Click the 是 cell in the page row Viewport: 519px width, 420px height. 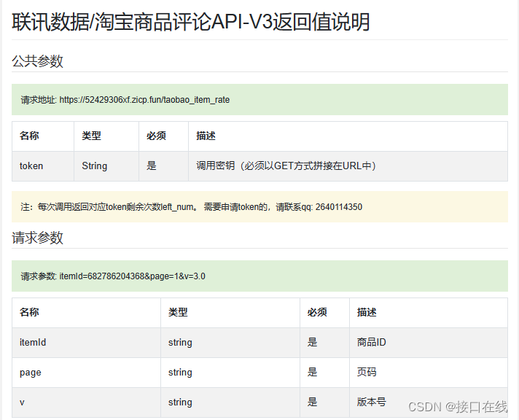pyautogui.click(x=324, y=373)
